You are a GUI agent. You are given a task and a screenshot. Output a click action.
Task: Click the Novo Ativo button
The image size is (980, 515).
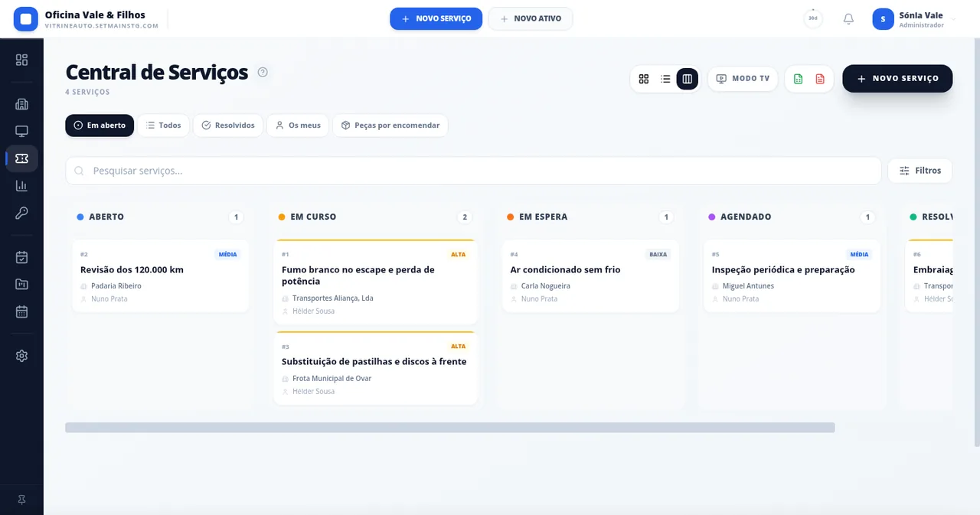[x=530, y=18]
